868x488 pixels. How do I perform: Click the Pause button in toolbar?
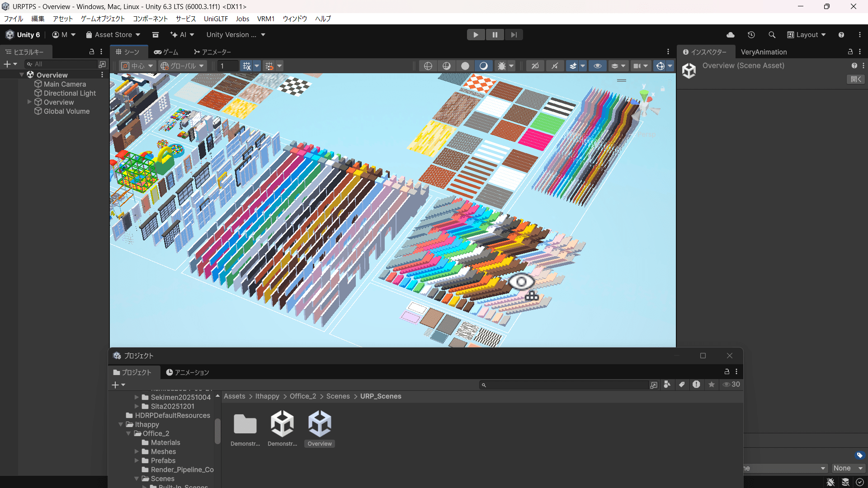pos(495,35)
